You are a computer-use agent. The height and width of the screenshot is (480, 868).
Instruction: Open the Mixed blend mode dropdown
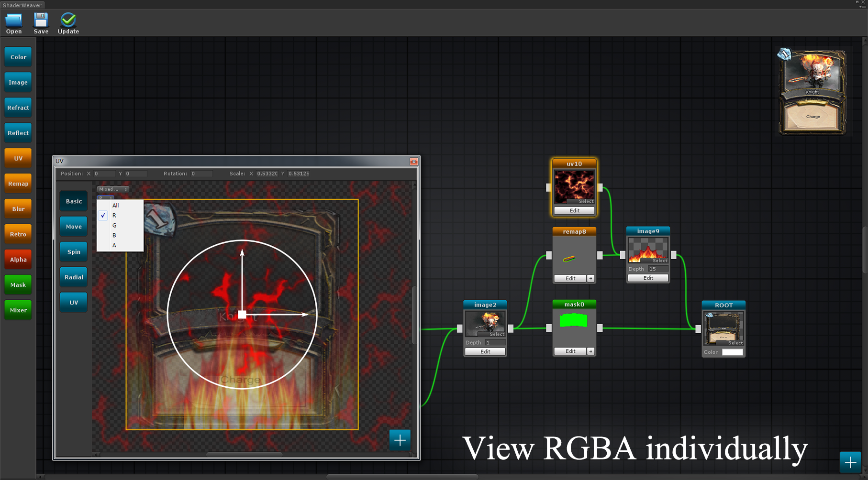[x=113, y=189]
